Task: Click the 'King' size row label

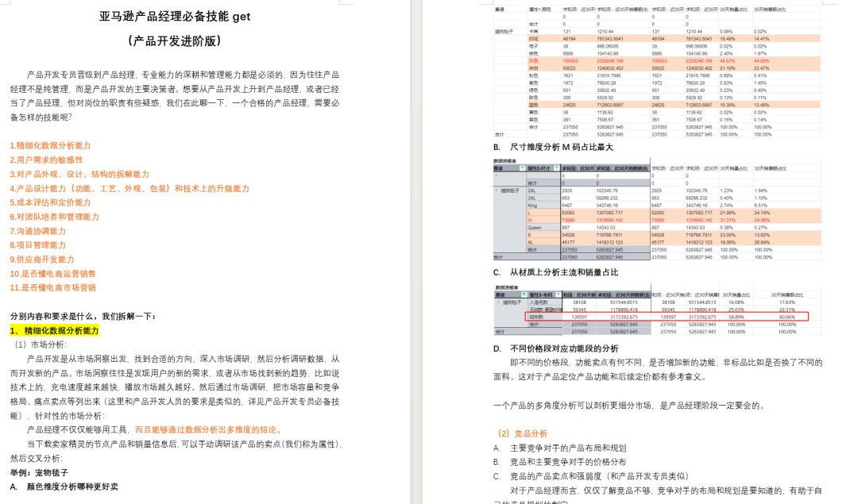Action: [532, 206]
